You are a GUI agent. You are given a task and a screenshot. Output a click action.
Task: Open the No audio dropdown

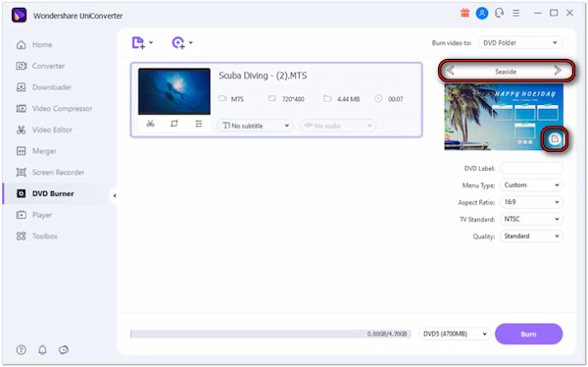[x=338, y=126]
